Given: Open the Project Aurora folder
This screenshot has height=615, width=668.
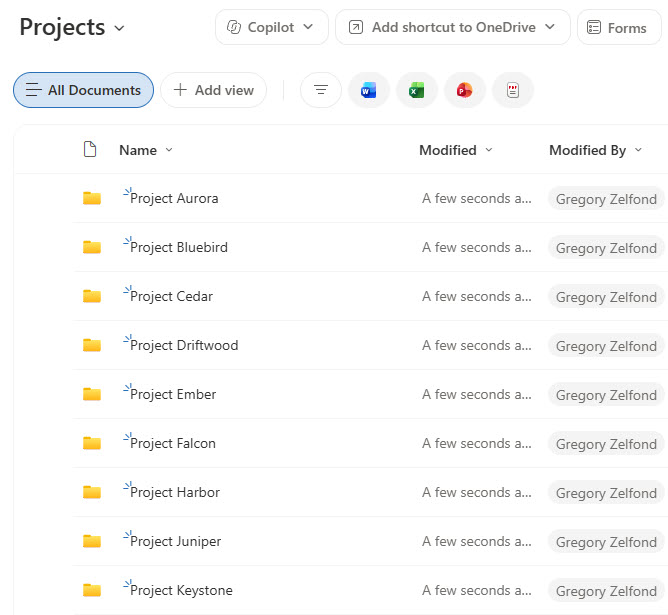Looking at the screenshot, I should [174, 198].
